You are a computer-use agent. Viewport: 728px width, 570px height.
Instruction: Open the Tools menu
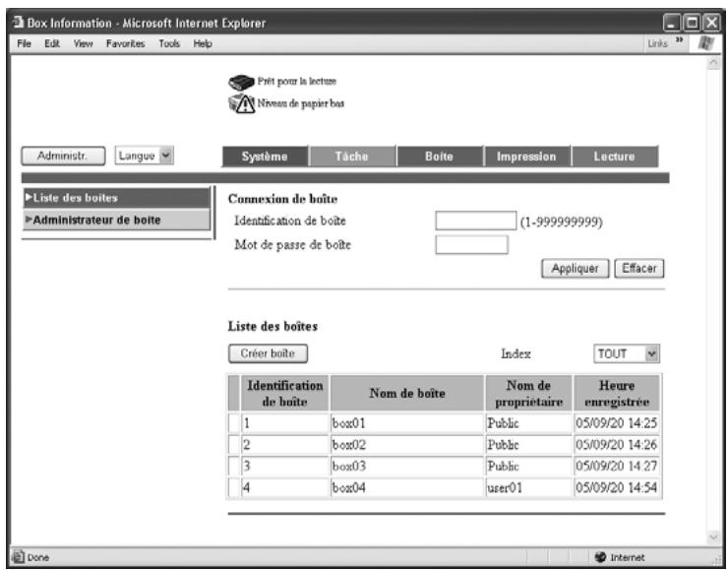[x=169, y=43]
